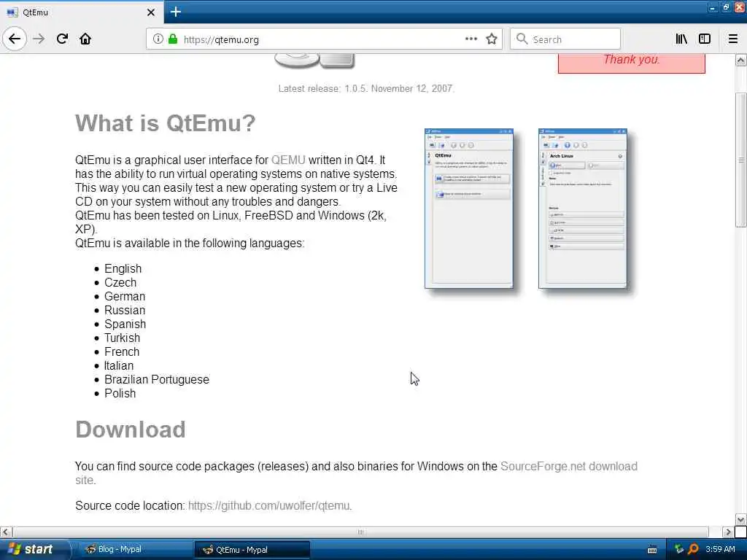Image resolution: width=747 pixels, height=560 pixels.
Task: Click 'Turkish' in the language list
Action: (x=122, y=338)
